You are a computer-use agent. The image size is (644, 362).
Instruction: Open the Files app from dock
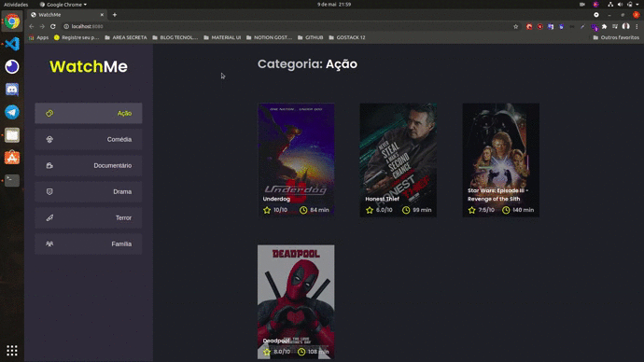point(12,135)
